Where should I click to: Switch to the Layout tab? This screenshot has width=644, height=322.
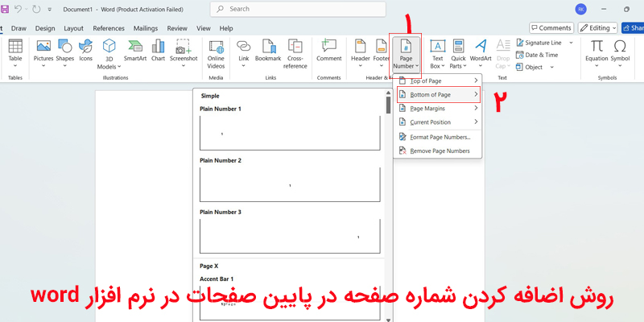(73, 28)
